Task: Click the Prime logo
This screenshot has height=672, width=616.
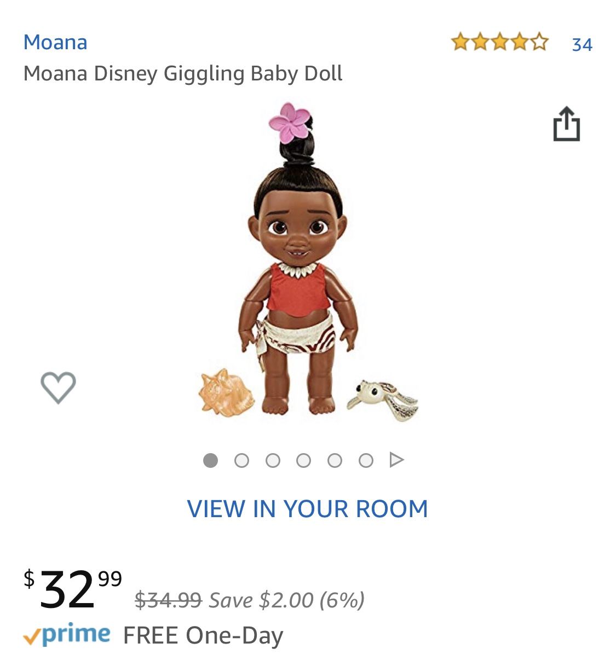Action: coord(67,635)
